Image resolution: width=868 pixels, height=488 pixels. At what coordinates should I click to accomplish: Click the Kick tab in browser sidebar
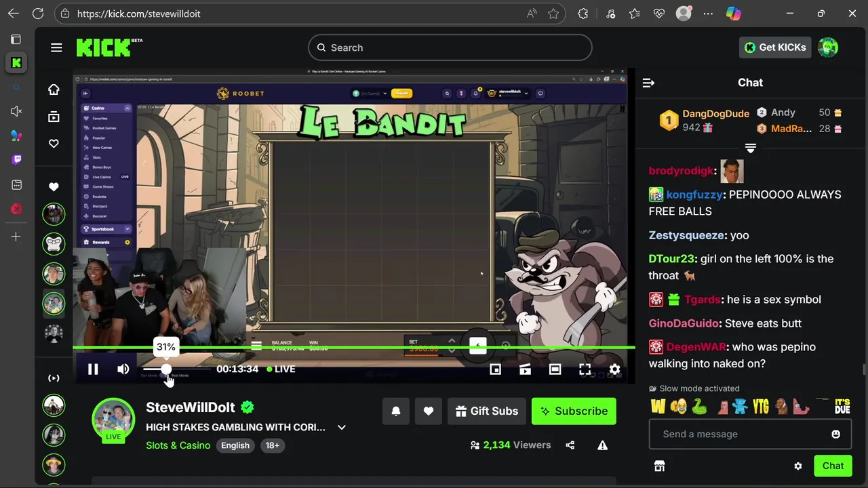(x=16, y=63)
